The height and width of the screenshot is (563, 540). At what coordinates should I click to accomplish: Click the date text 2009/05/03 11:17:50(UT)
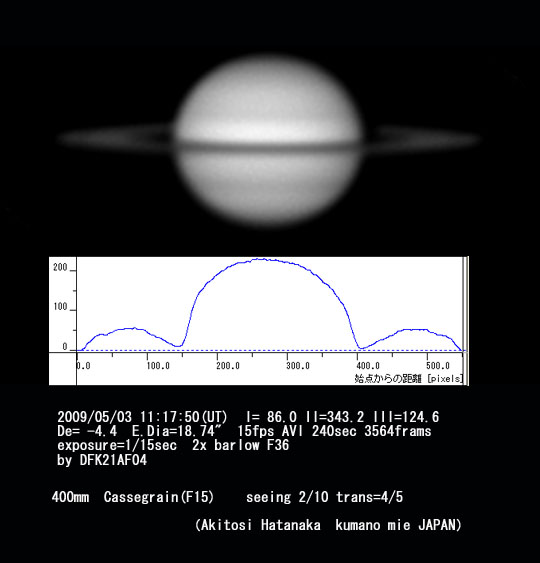[142, 417]
